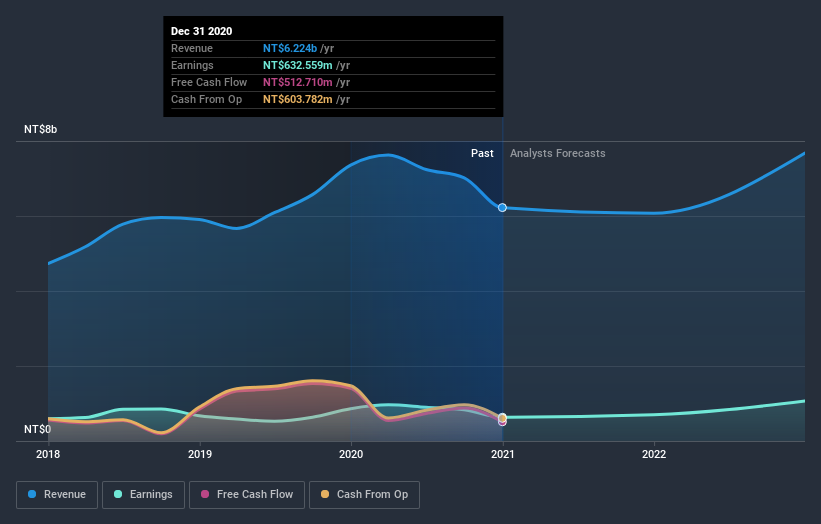The width and height of the screenshot is (821, 524).
Task: Click the NT$0 y-axis label
Action: point(38,429)
